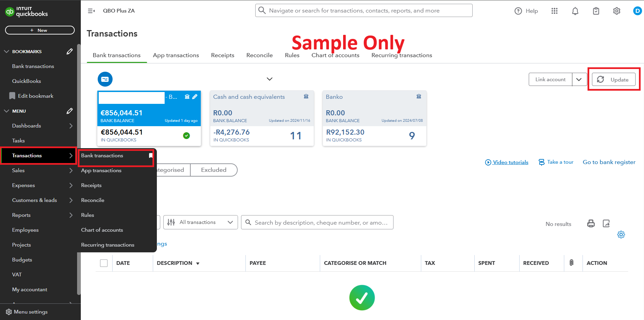Open the All transactions filter dropdown
Viewport: 644px width, 320px height.
click(200, 222)
